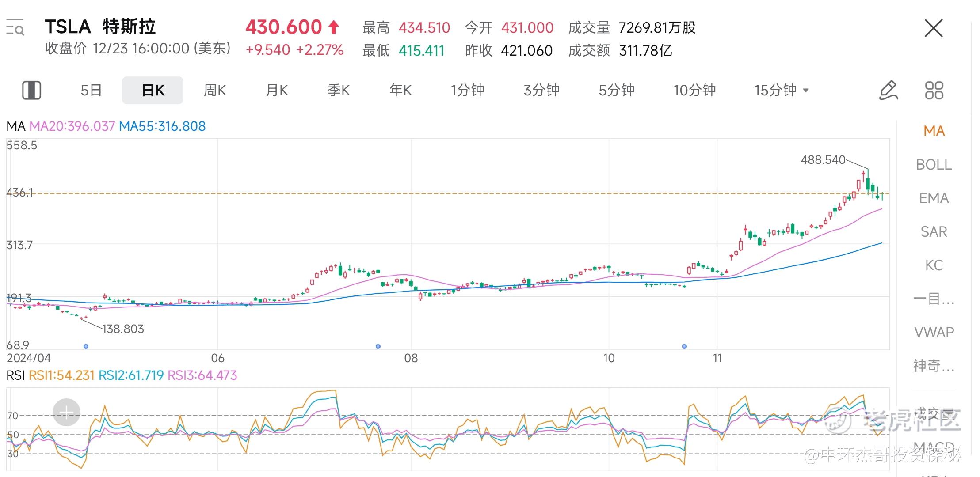This screenshot has width=980, height=477.
Task: Switch to 周K weekly chart
Action: tap(215, 90)
